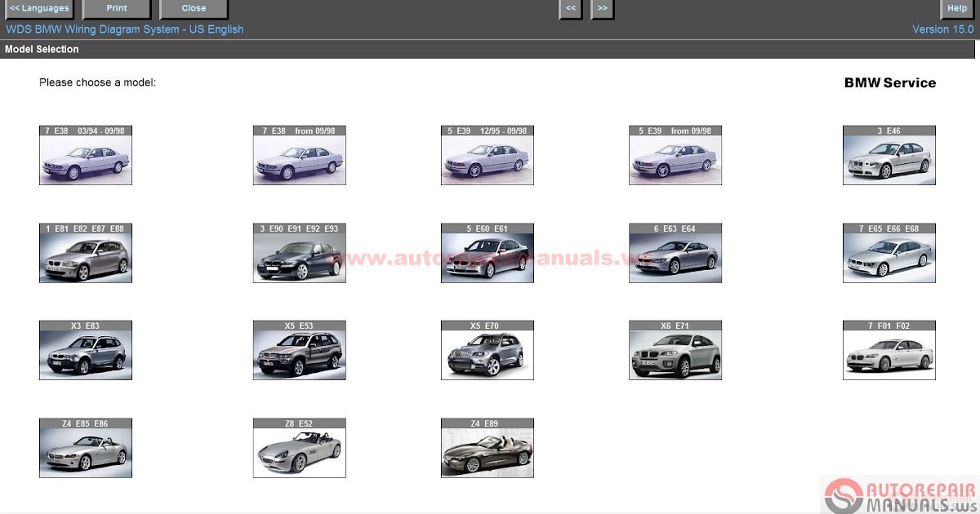Click the BMW Service heading
Image resolution: width=980 pixels, height=514 pixels.
[x=890, y=82]
